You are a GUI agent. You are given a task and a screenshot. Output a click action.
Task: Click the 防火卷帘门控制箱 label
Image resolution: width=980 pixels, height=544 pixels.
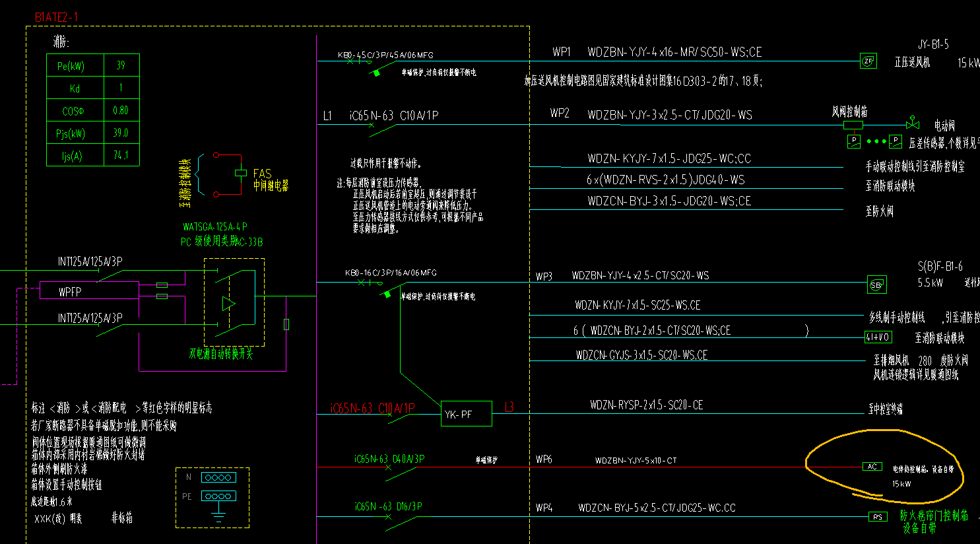934,516
